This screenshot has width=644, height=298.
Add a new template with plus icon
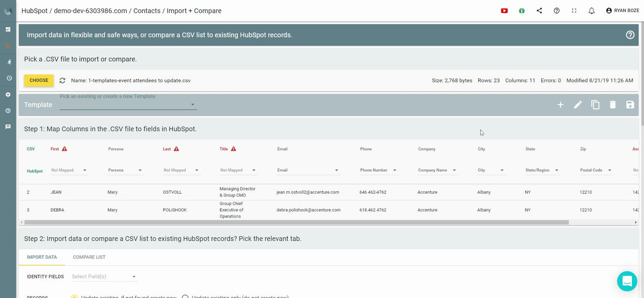[560, 105]
